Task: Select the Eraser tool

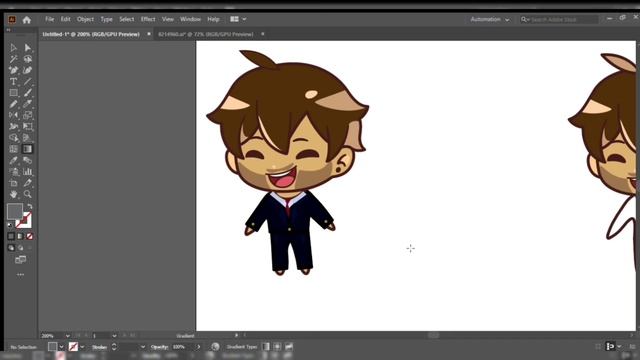Action: click(27, 104)
